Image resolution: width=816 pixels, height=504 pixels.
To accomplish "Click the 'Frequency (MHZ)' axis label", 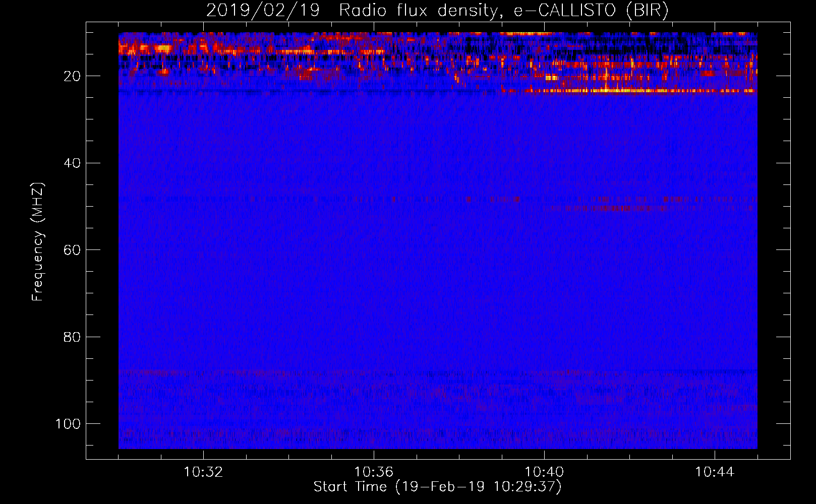I will point(38,242).
